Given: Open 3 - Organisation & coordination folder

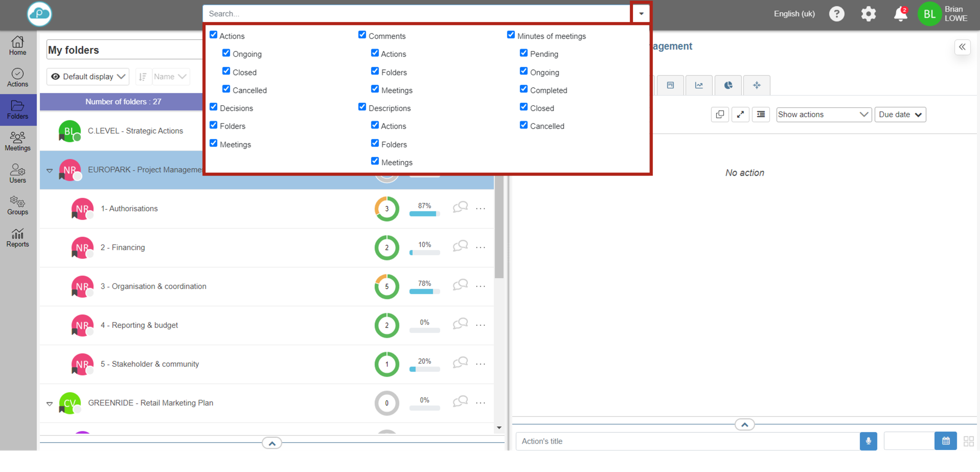Looking at the screenshot, I should 153,286.
